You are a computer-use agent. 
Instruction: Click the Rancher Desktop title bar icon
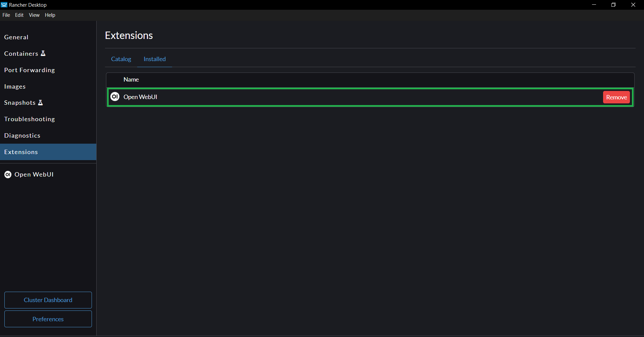pyautogui.click(x=4, y=5)
